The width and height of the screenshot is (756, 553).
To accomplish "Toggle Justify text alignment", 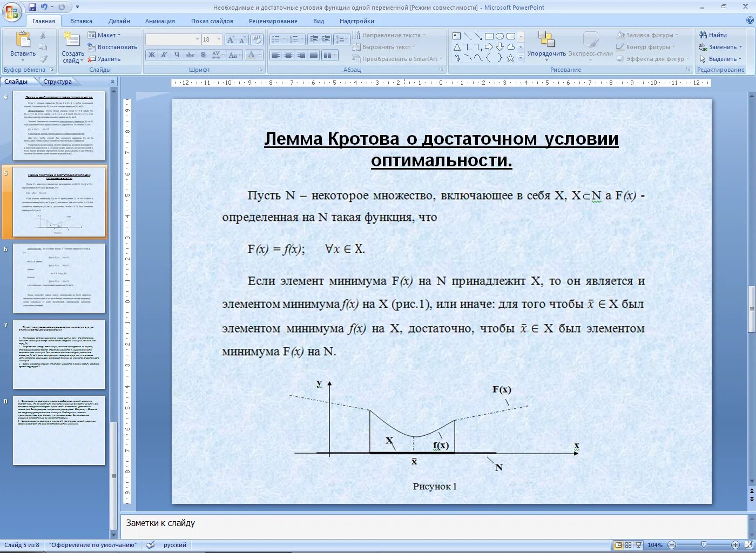I will click(314, 55).
